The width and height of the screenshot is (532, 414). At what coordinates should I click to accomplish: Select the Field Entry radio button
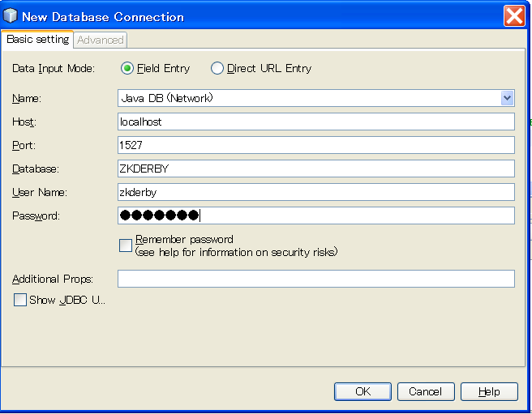coord(127,68)
